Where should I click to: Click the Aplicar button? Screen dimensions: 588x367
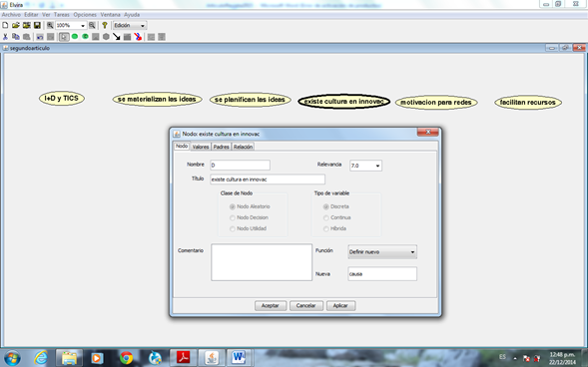tap(340, 305)
